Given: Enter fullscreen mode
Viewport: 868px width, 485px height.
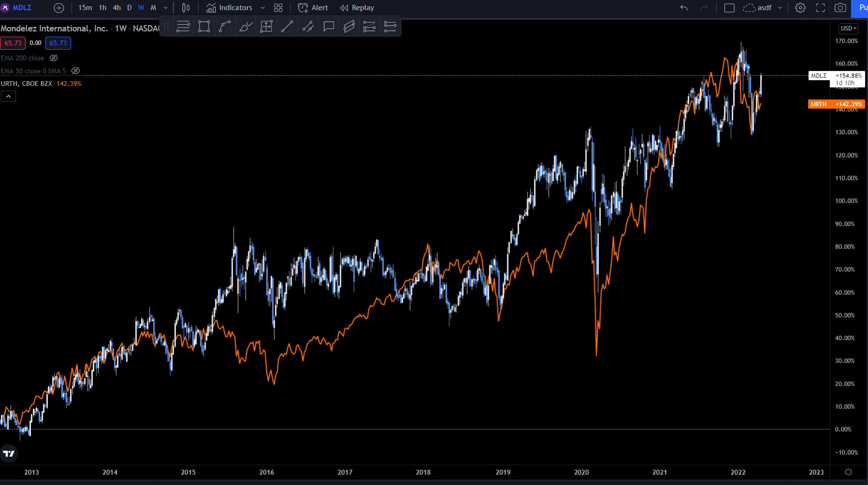Looking at the screenshot, I should [x=821, y=8].
